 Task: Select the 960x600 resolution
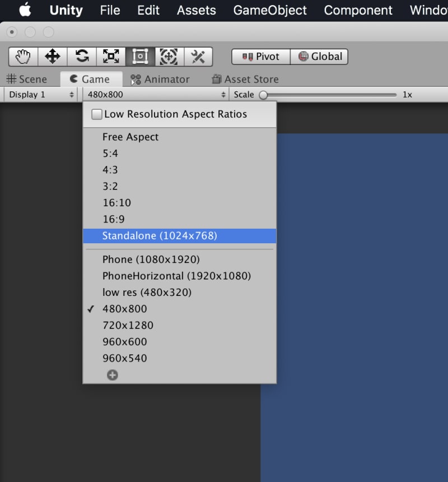click(x=180, y=342)
